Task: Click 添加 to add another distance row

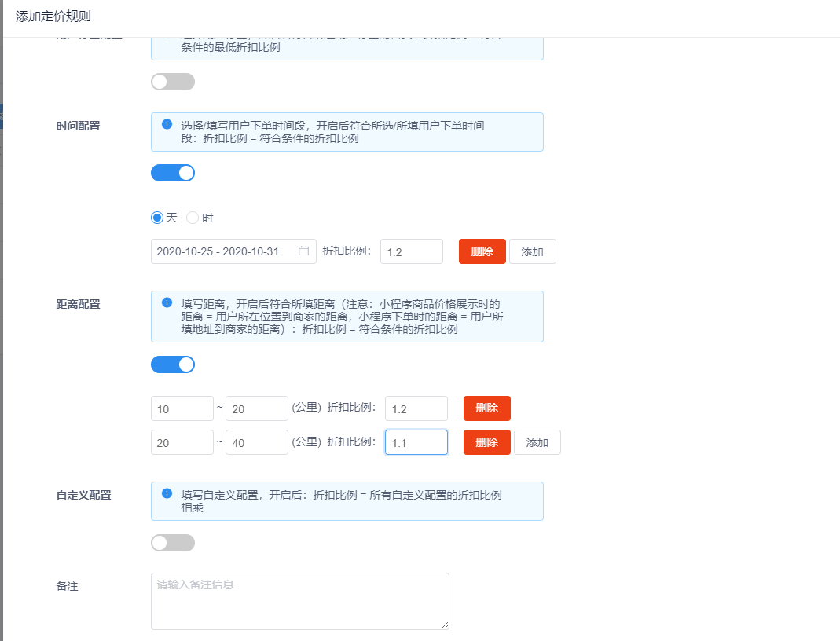Action: click(x=537, y=442)
